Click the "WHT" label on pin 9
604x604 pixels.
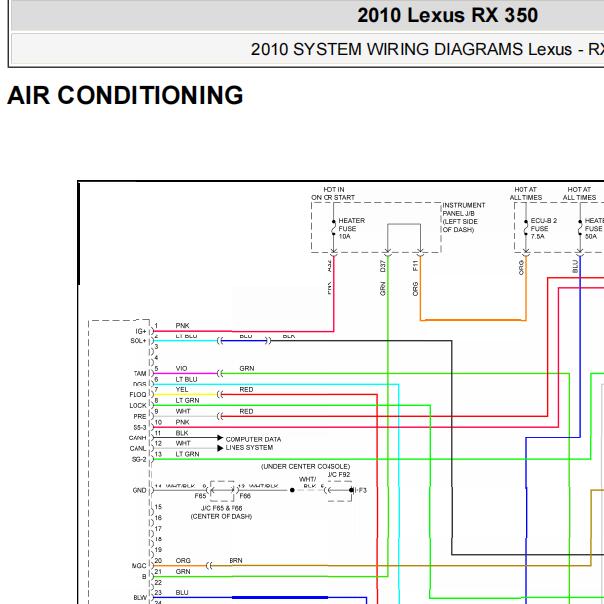tap(183, 412)
